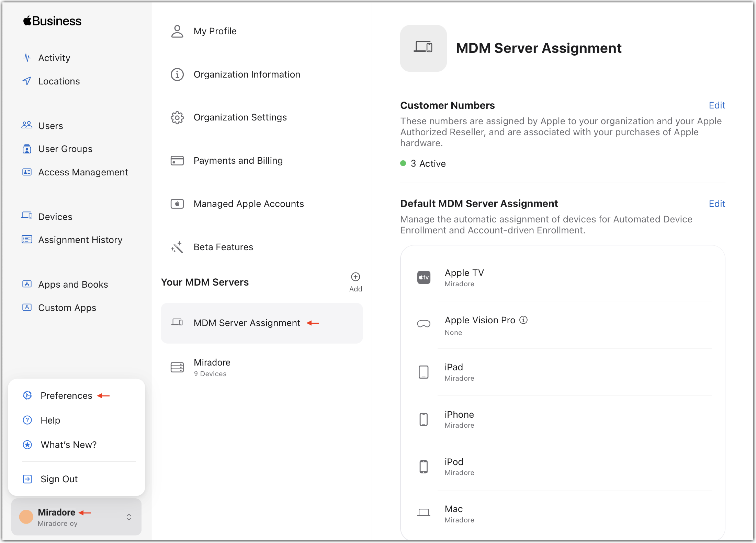Click the Assignment History list icon

27,239
